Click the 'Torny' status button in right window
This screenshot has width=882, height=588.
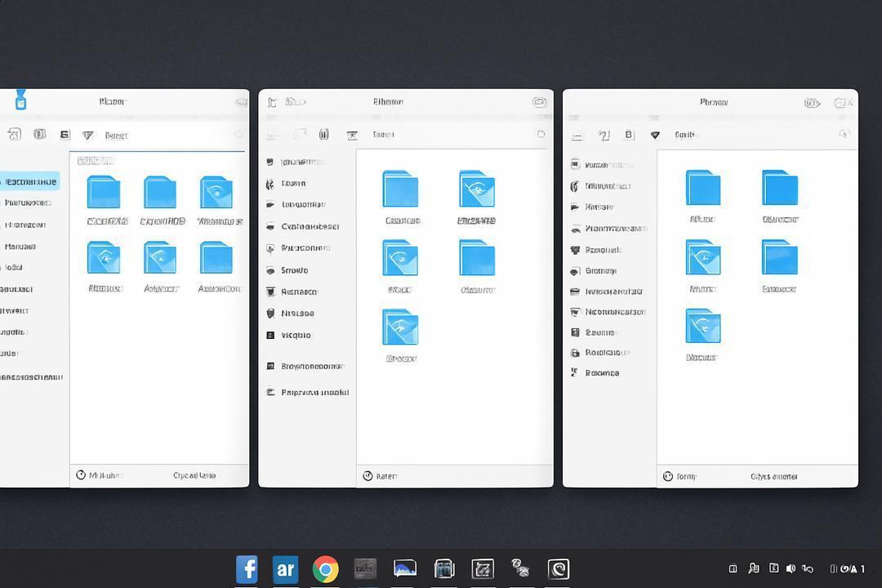pyautogui.click(x=679, y=477)
